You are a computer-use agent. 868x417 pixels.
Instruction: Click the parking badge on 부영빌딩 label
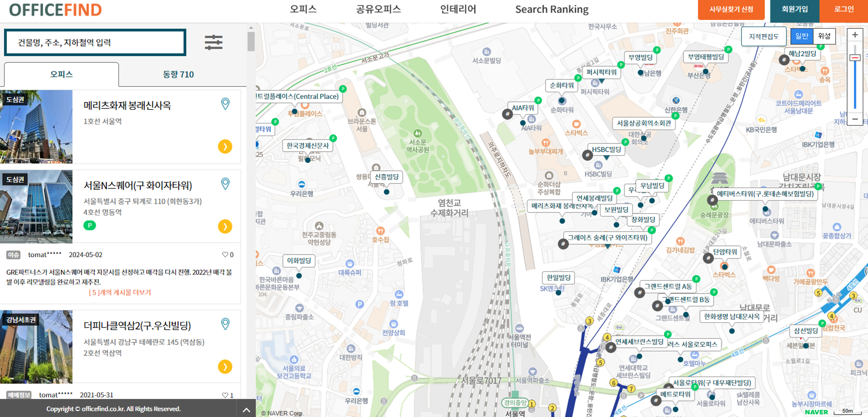tap(657, 50)
